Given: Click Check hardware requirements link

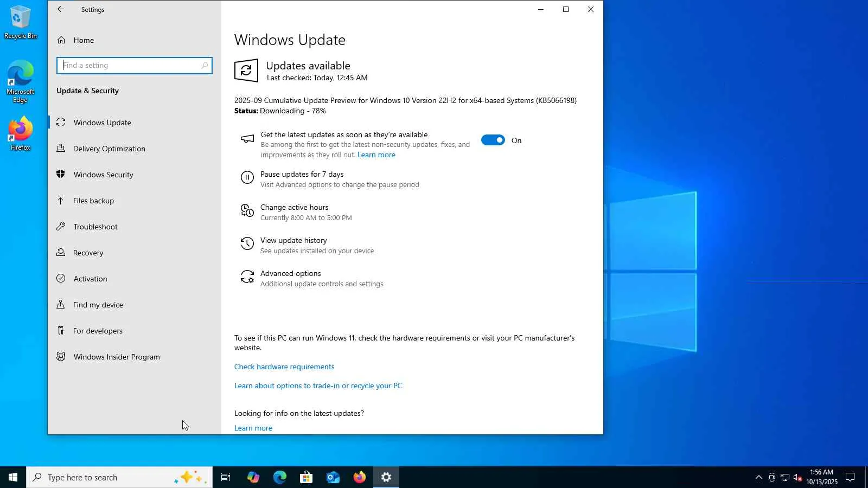Looking at the screenshot, I should (284, 367).
